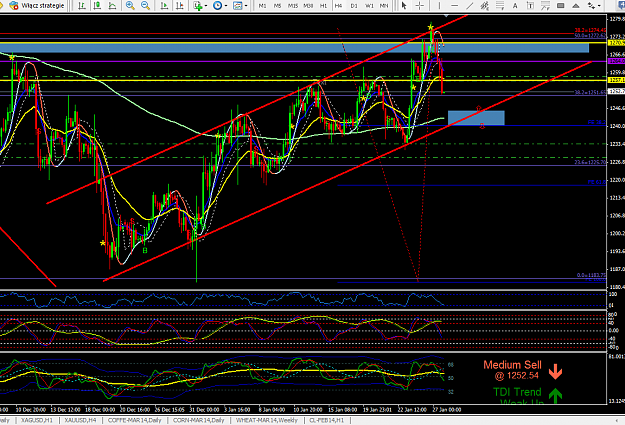Click the yellow 1270 price label
The height and width of the screenshot is (425, 625).
[617, 43]
